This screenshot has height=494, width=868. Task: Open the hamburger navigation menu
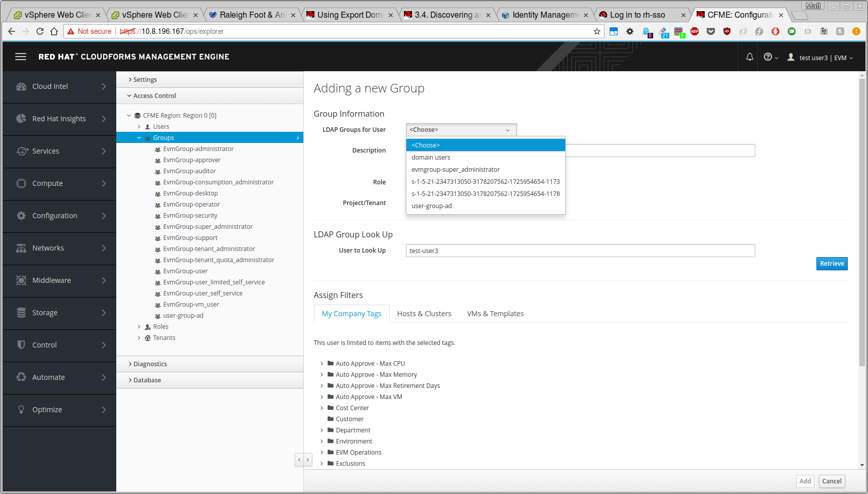click(21, 57)
